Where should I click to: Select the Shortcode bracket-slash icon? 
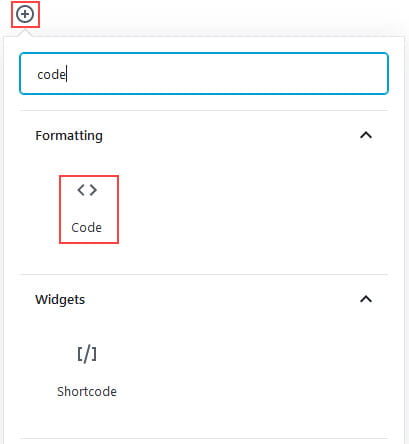click(x=87, y=354)
